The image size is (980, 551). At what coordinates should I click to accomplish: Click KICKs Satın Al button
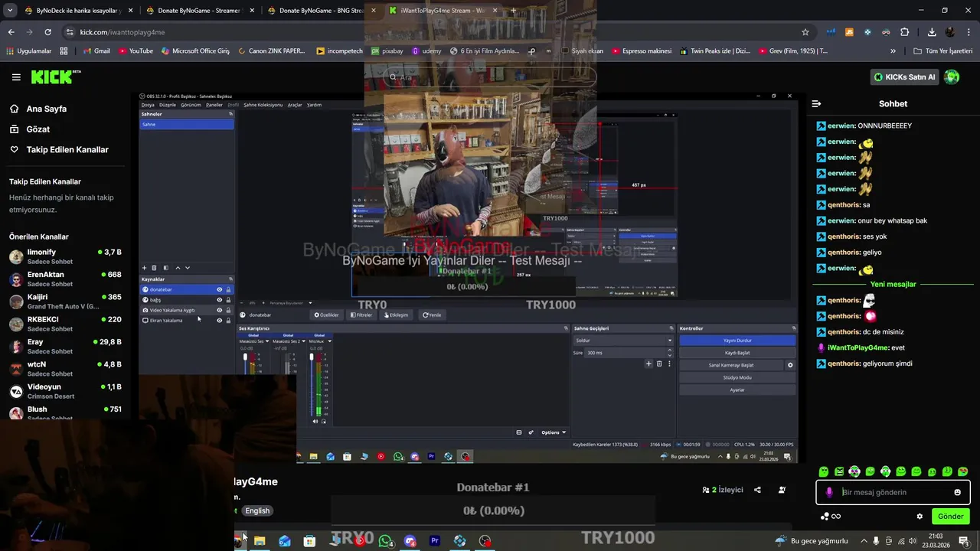click(904, 77)
